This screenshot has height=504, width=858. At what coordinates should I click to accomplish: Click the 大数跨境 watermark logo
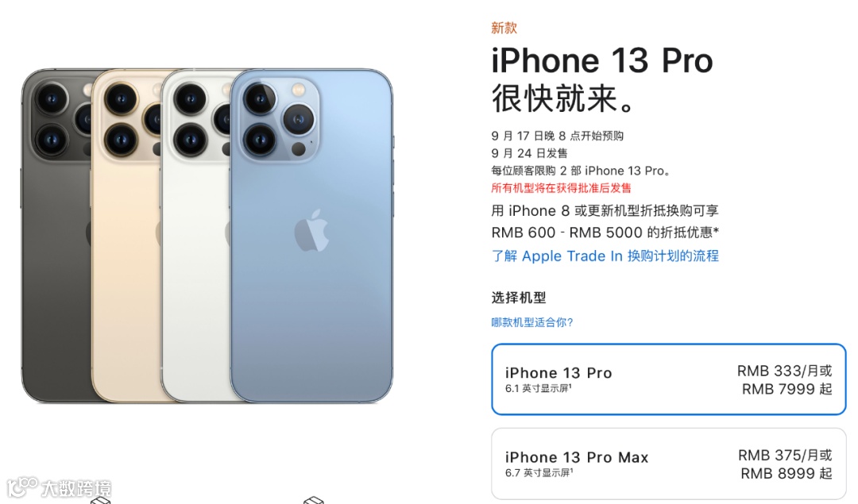click(x=59, y=487)
